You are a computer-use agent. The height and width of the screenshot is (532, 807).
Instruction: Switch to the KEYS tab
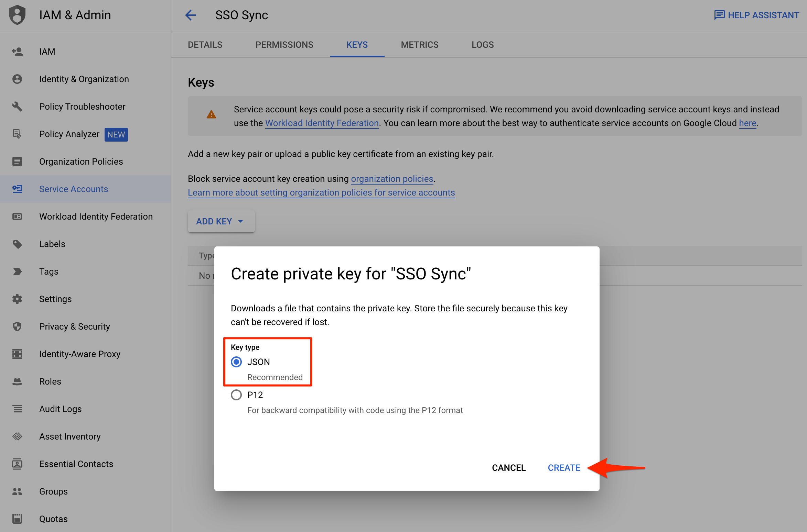[x=357, y=45]
